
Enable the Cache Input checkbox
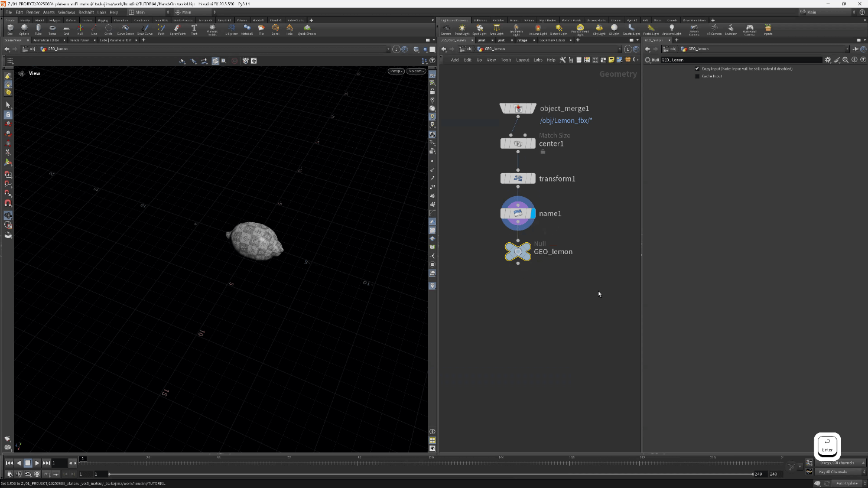pyautogui.click(x=697, y=76)
